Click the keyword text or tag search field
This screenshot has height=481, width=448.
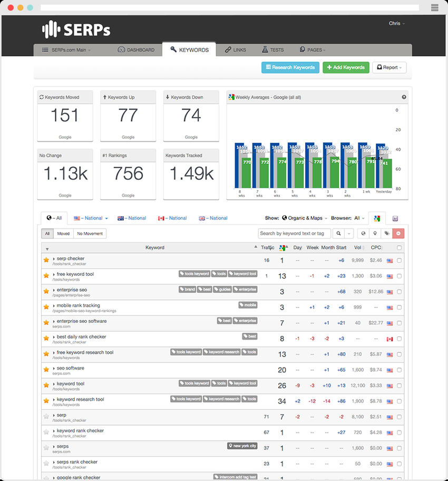tap(294, 233)
